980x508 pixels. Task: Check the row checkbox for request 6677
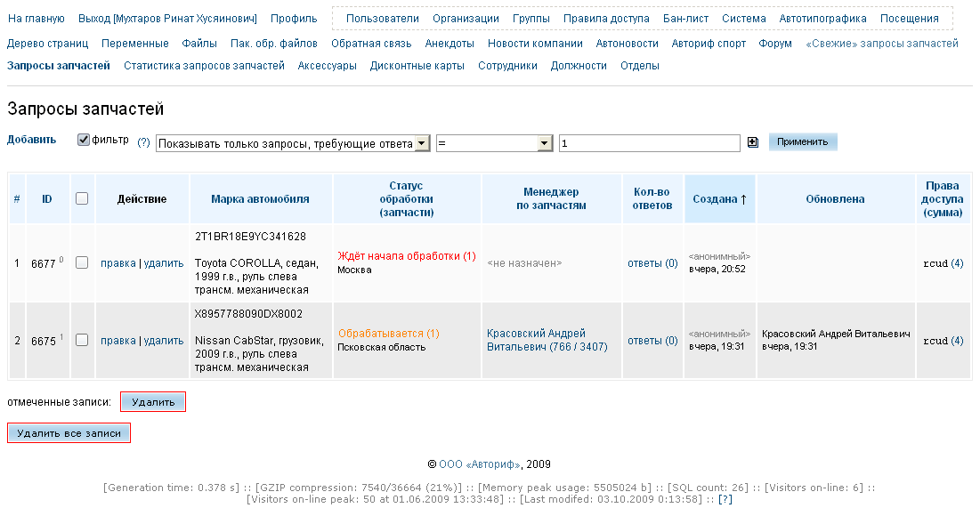click(x=82, y=262)
